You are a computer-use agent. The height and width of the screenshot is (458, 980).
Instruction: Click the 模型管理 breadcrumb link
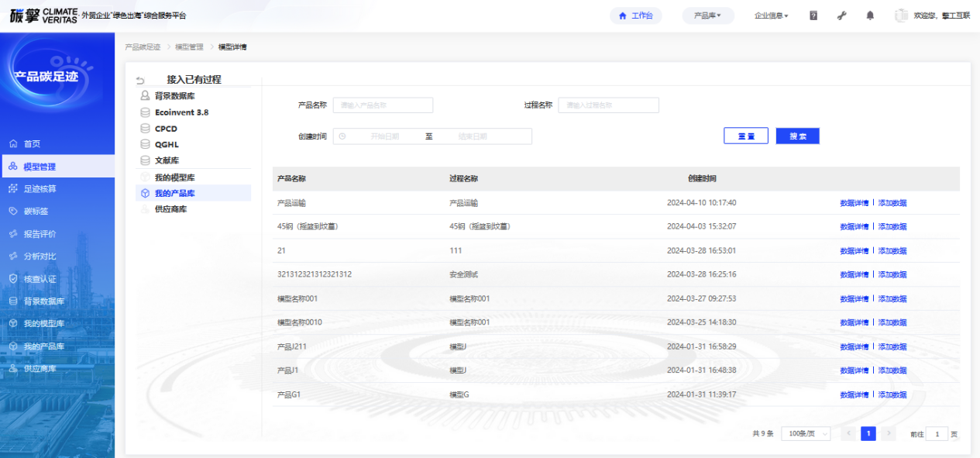coord(189,47)
